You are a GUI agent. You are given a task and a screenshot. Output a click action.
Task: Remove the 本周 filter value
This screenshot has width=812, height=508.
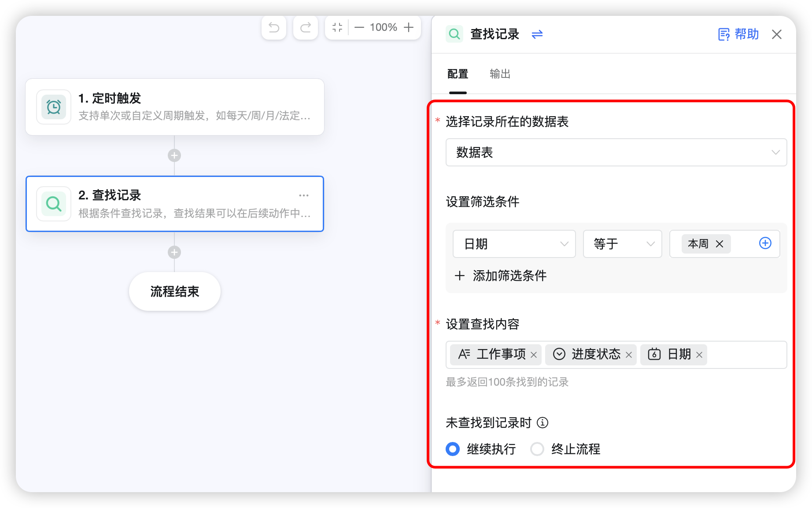click(x=720, y=244)
